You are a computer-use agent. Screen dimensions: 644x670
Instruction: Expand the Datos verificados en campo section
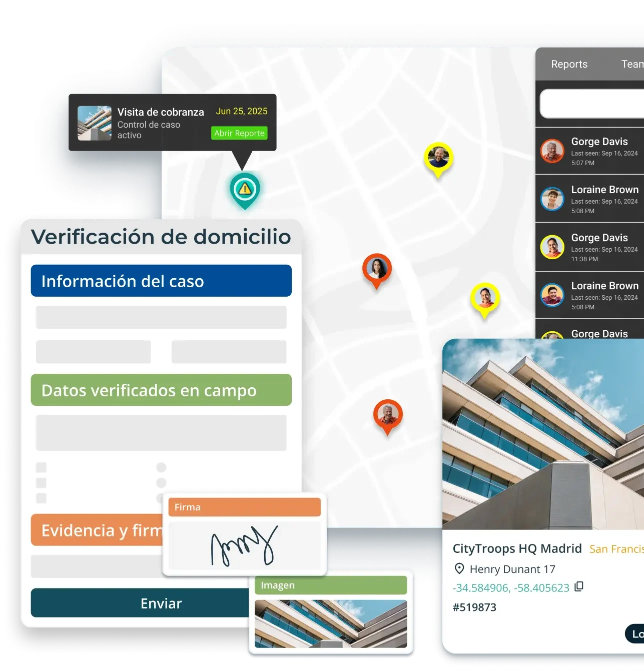pyautogui.click(x=161, y=390)
